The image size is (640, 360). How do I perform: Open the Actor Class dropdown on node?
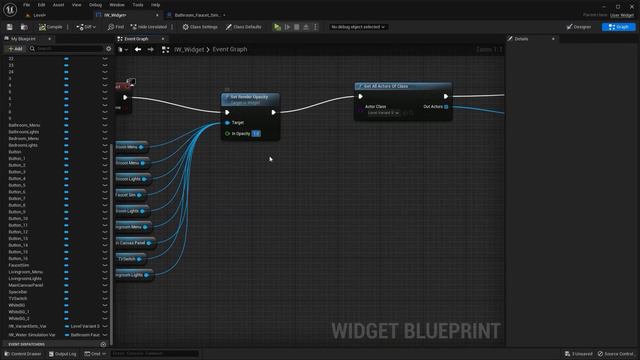pyautogui.click(x=383, y=113)
